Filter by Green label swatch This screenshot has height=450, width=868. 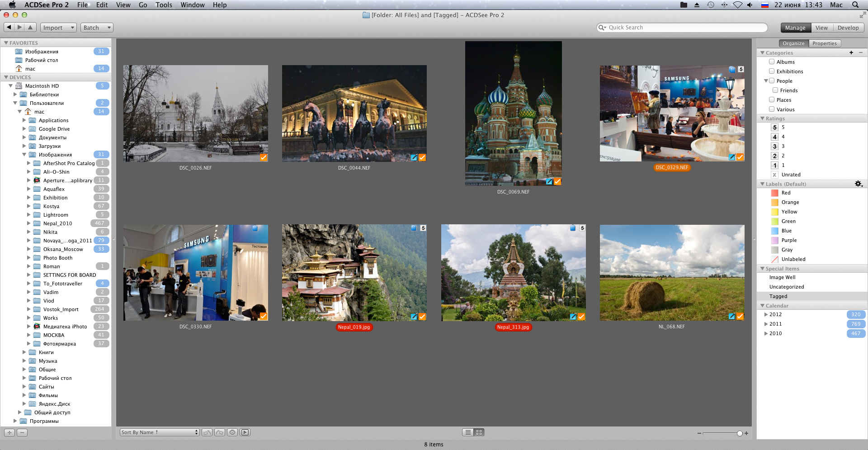pyautogui.click(x=774, y=222)
